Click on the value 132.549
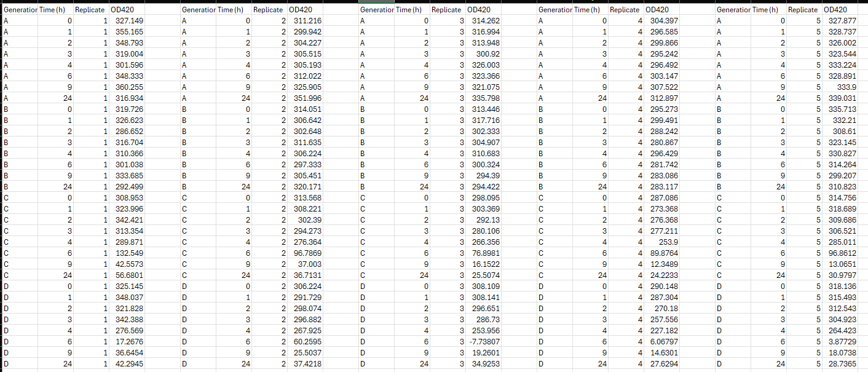868x372 pixels. 127,253
